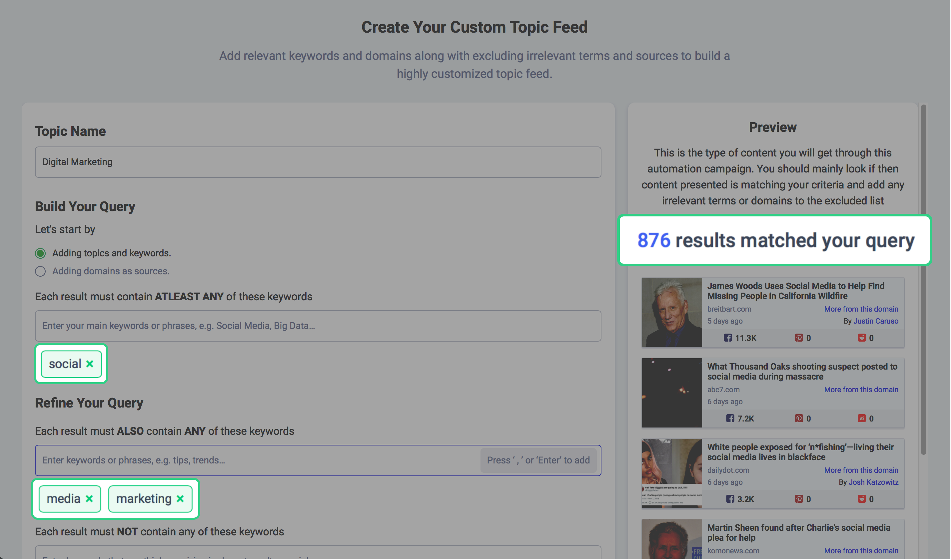Click Reddit icon on Thousand Oaks article
The width and height of the screenshot is (951, 560).
pyautogui.click(x=861, y=419)
